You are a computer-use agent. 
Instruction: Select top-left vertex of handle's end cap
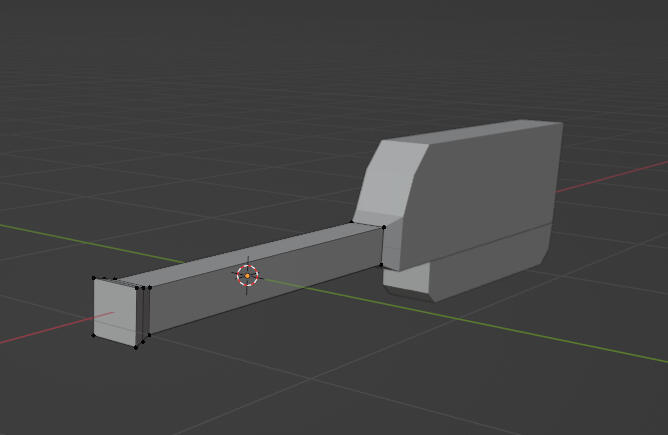point(94,278)
